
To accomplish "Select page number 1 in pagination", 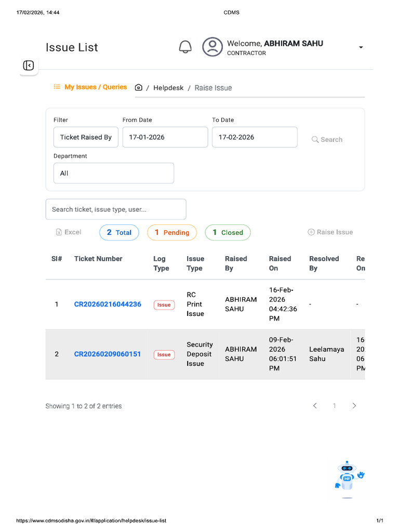I will (334, 406).
